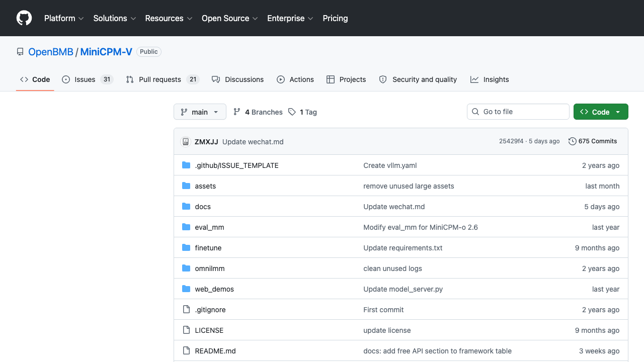644x362 pixels.
Task: Open commit 'docs: add free API section'
Action: (x=437, y=351)
